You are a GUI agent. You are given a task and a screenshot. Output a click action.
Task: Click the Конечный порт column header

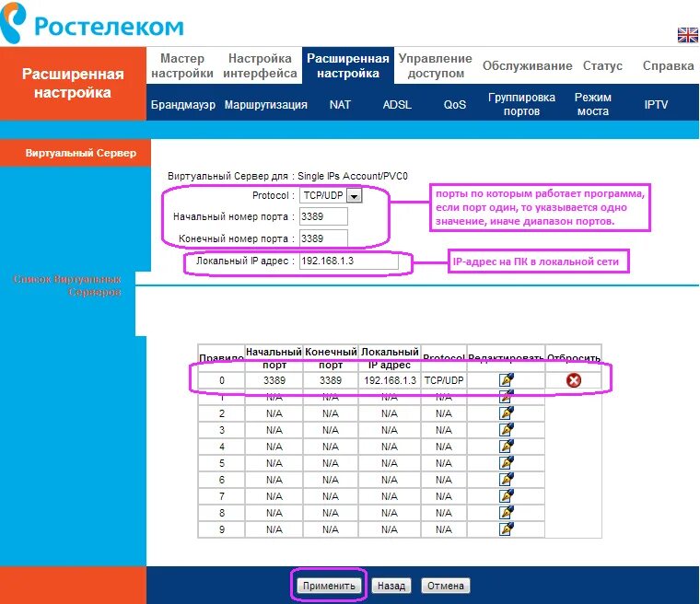(331, 358)
